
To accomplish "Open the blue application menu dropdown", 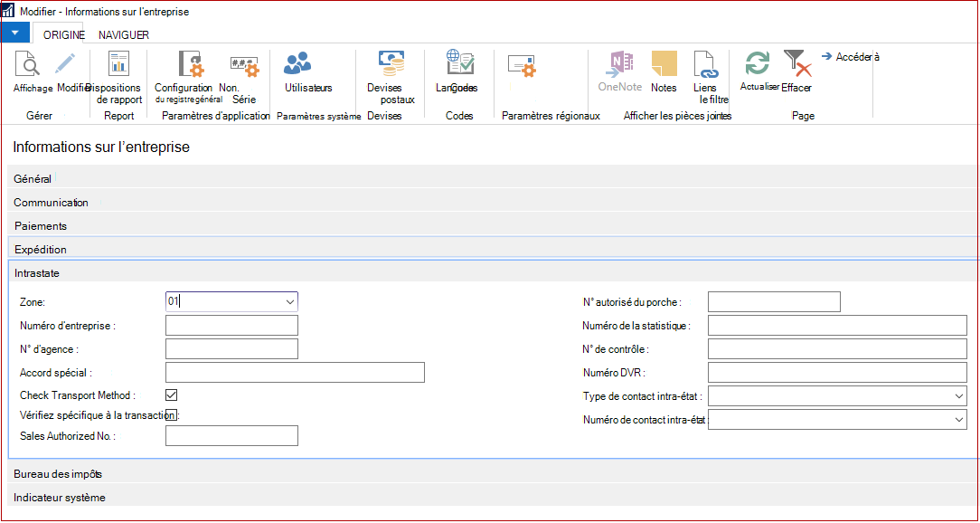I will point(15,33).
